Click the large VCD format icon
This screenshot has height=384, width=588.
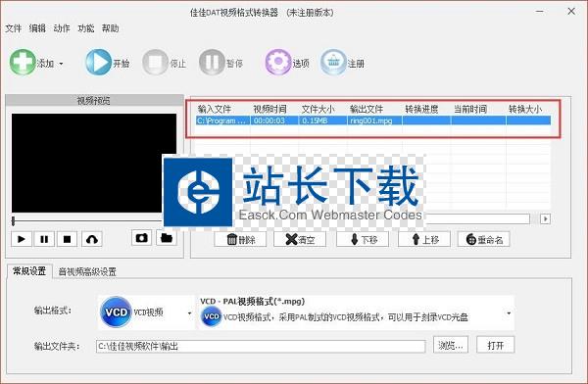tap(117, 312)
